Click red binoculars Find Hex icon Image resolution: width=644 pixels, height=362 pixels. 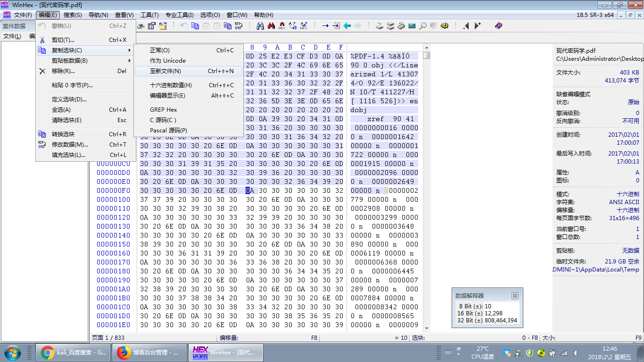point(271,26)
